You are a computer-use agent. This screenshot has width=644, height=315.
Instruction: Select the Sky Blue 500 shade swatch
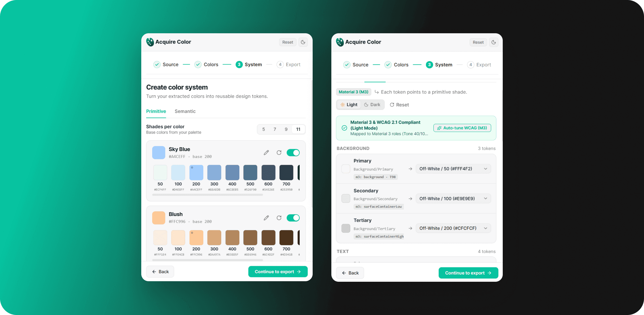[250, 173]
